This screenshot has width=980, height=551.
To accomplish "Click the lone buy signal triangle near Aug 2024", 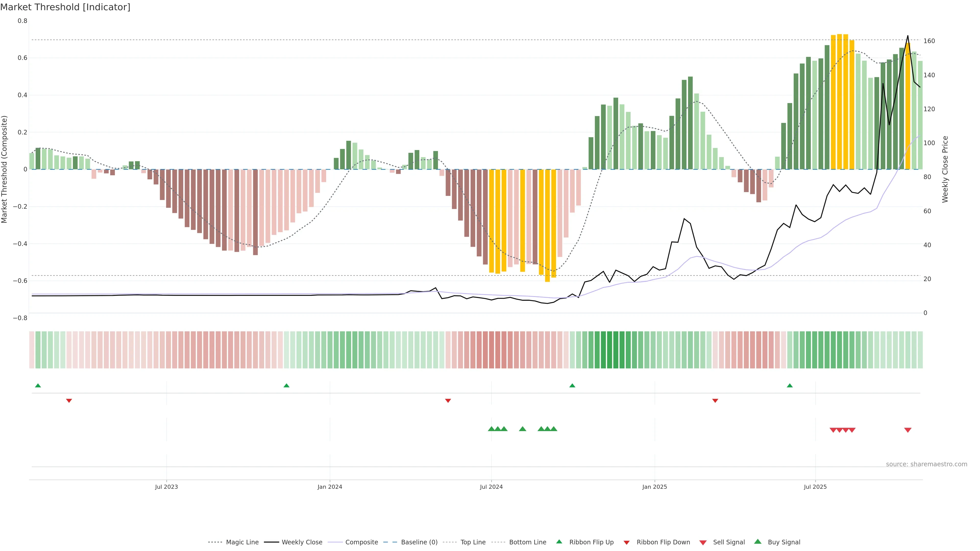I will 522,429.
